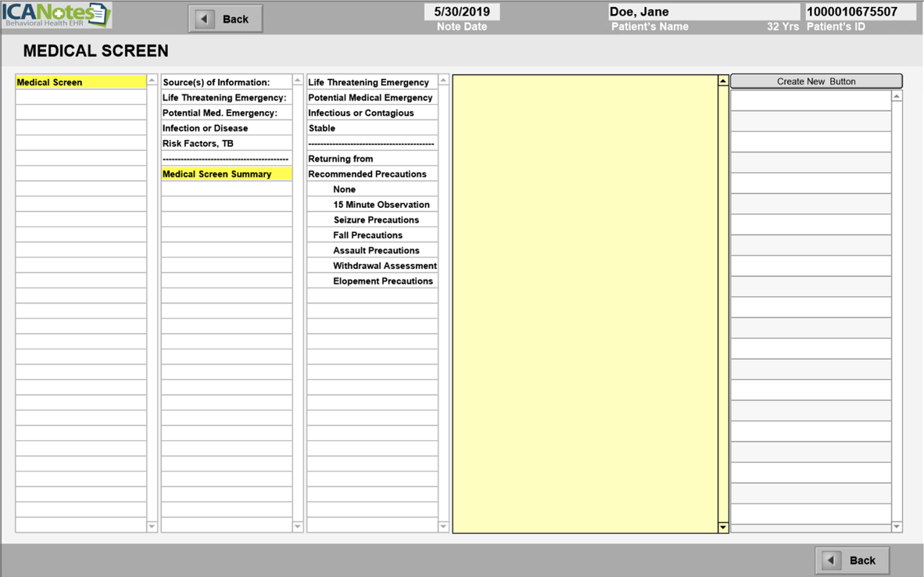Click the Create New Button
924x577 pixels.
point(815,81)
